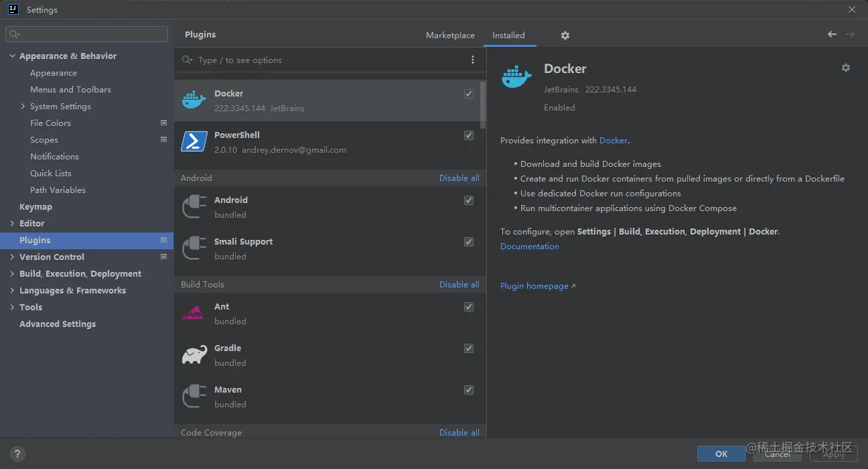Select Path Variables in settings tree

(x=58, y=190)
